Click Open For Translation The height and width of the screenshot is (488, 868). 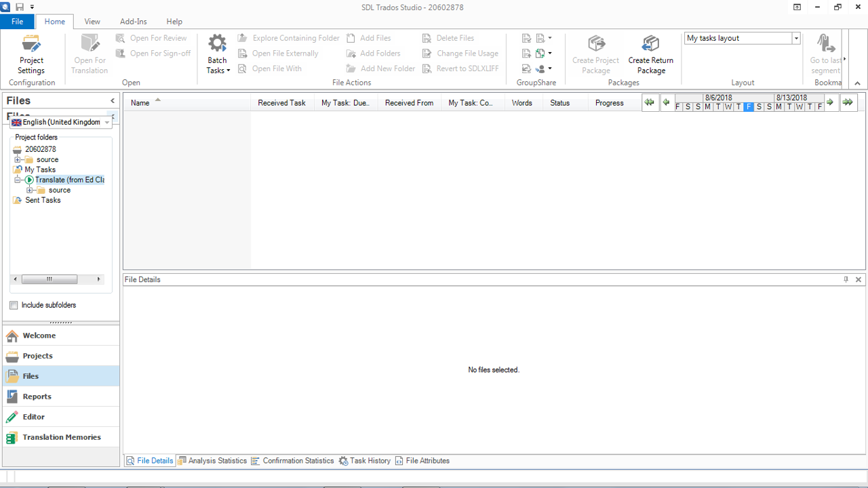point(90,54)
